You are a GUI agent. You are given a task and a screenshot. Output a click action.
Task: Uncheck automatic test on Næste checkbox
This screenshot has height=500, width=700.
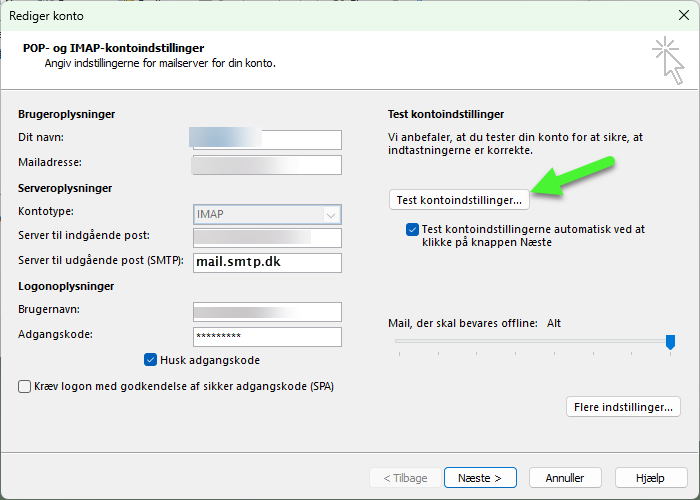click(x=413, y=229)
